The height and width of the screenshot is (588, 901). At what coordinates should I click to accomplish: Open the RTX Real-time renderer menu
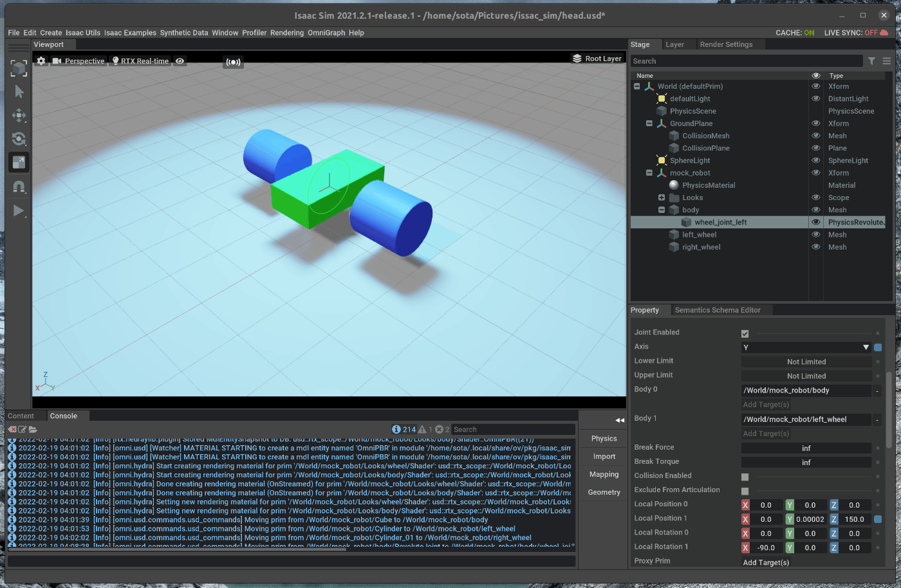coord(140,61)
